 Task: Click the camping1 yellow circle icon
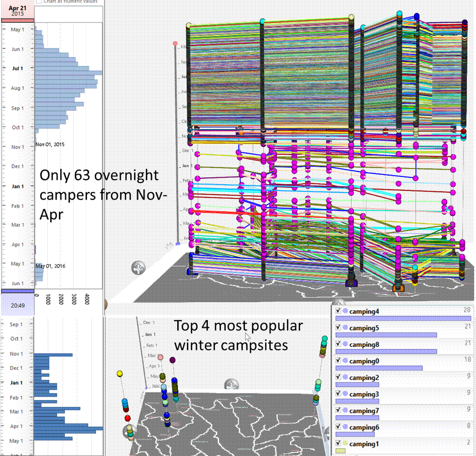345,444
